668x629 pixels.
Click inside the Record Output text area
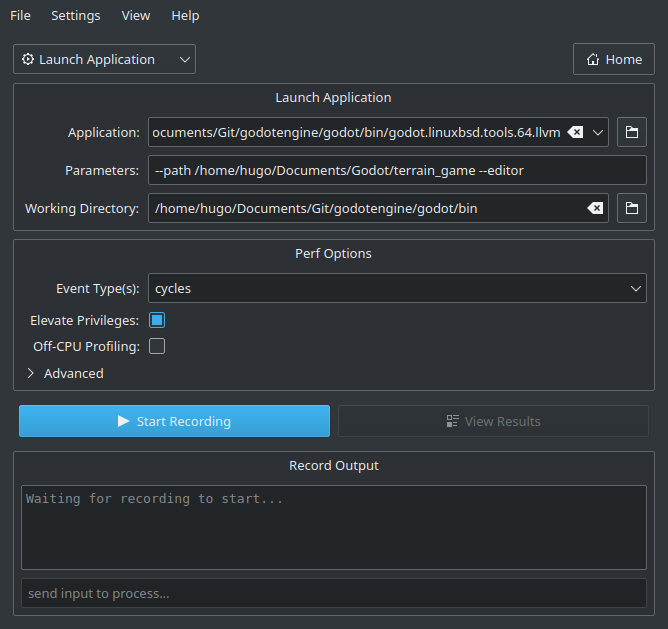[333, 527]
